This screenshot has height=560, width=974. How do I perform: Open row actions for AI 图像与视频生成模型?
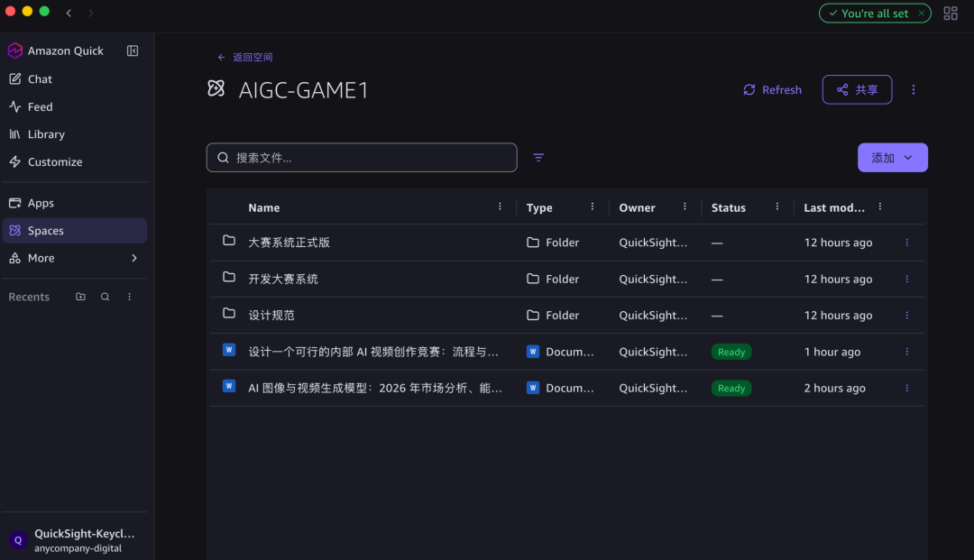pyautogui.click(x=907, y=389)
